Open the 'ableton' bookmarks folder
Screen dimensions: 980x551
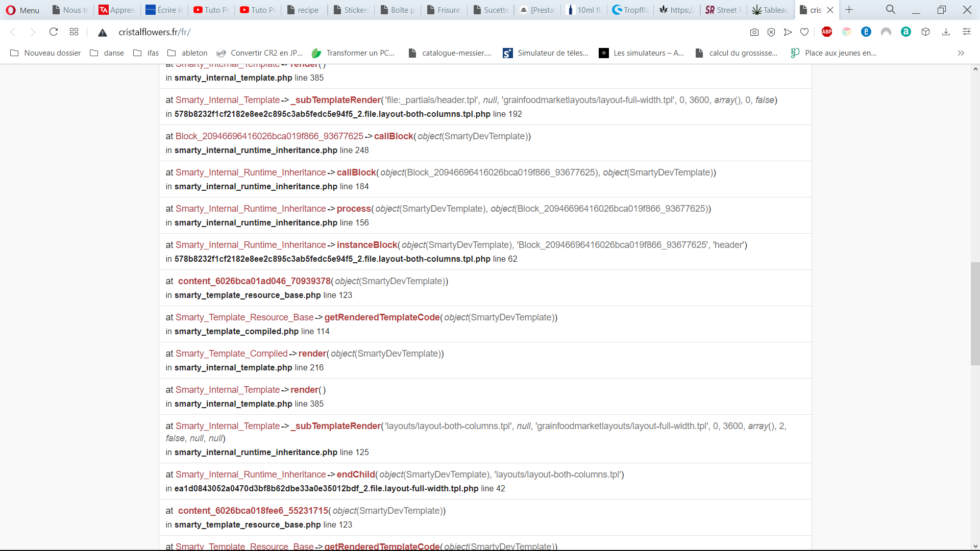click(x=187, y=53)
